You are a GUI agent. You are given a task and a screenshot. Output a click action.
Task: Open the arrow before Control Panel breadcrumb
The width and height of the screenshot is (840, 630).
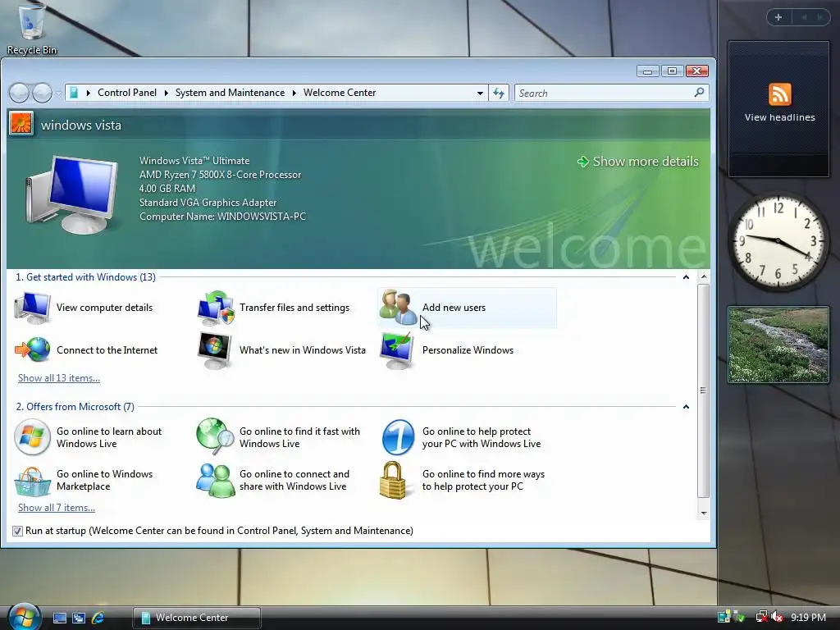click(89, 94)
